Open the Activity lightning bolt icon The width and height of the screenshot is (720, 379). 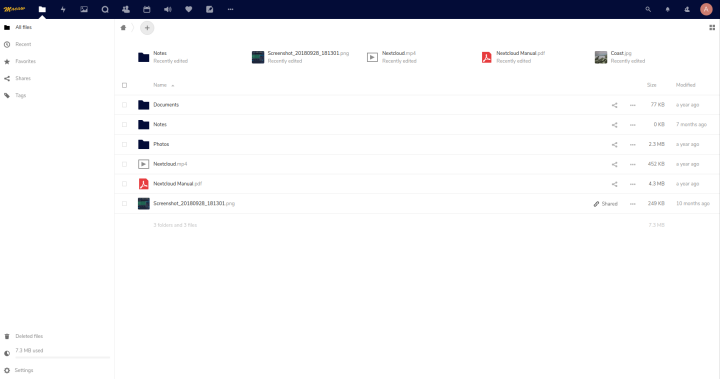63,9
